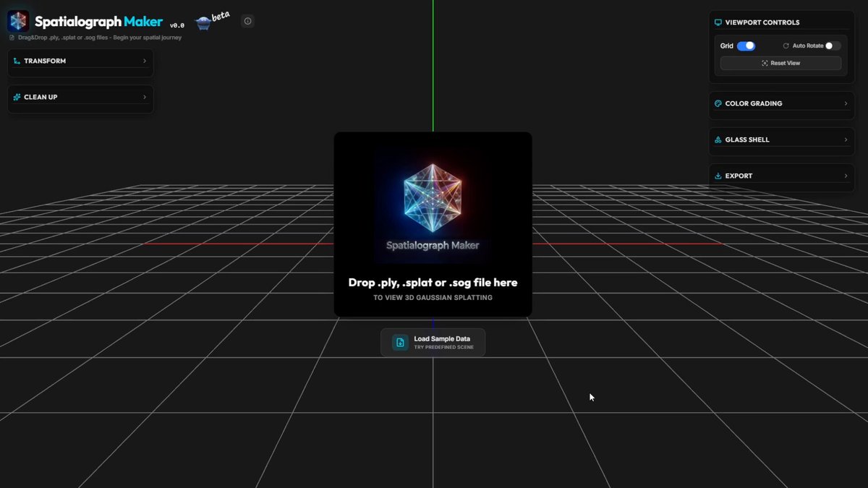
Task: Click the Viewport Controls monitor icon
Action: pyautogui.click(x=718, y=22)
